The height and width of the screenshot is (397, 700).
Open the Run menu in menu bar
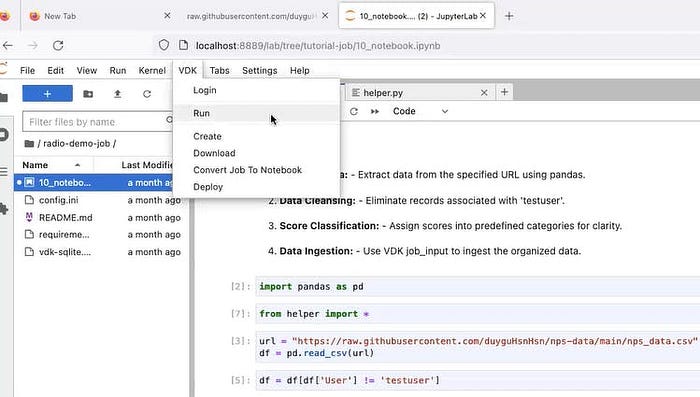[x=118, y=71]
